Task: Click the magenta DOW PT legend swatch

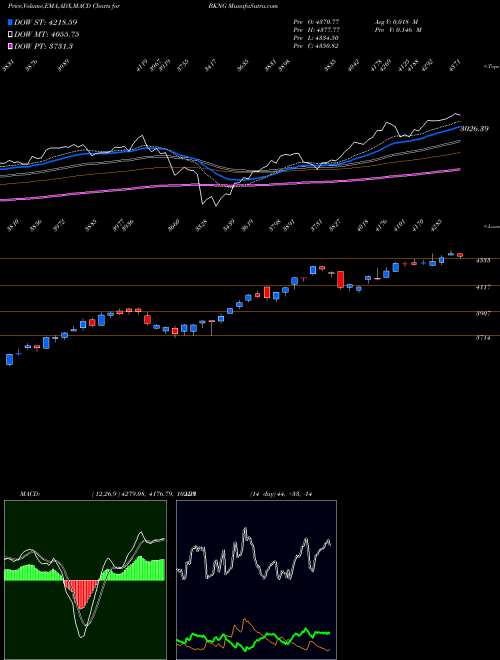Action: 11,46
